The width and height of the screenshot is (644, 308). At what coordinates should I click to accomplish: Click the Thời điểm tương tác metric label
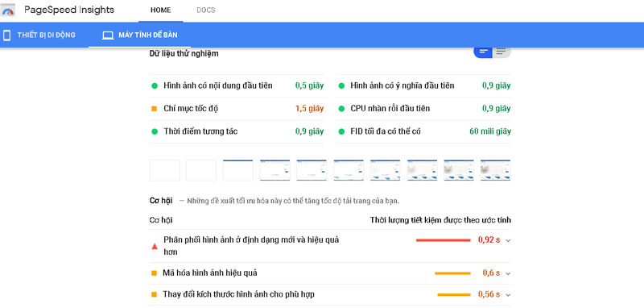point(200,131)
